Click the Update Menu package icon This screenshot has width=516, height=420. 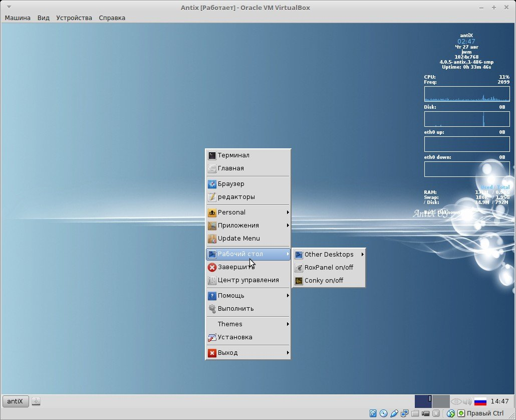(212, 239)
